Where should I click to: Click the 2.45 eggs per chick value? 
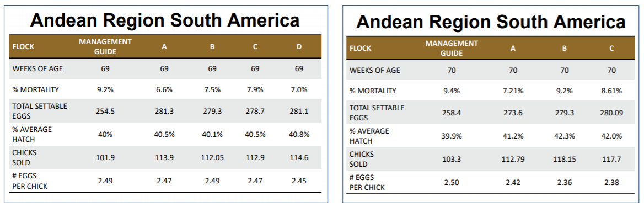(299, 181)
